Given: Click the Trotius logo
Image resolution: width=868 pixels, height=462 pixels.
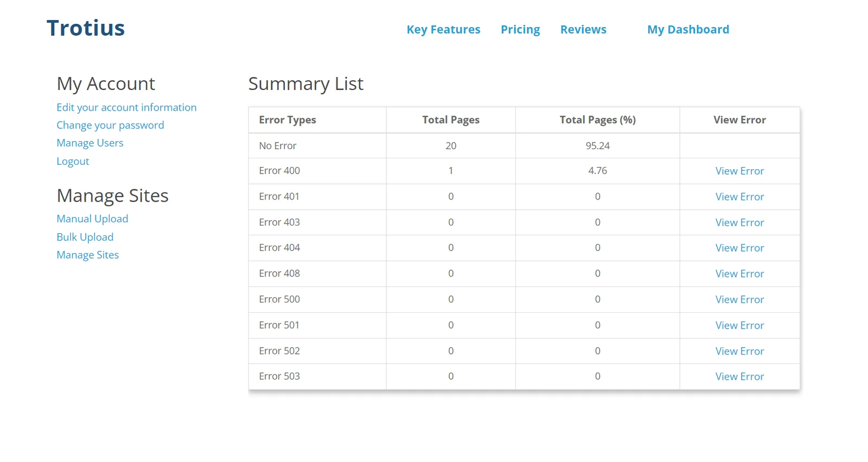Looking at the screenshot, I should pos(86,28).
